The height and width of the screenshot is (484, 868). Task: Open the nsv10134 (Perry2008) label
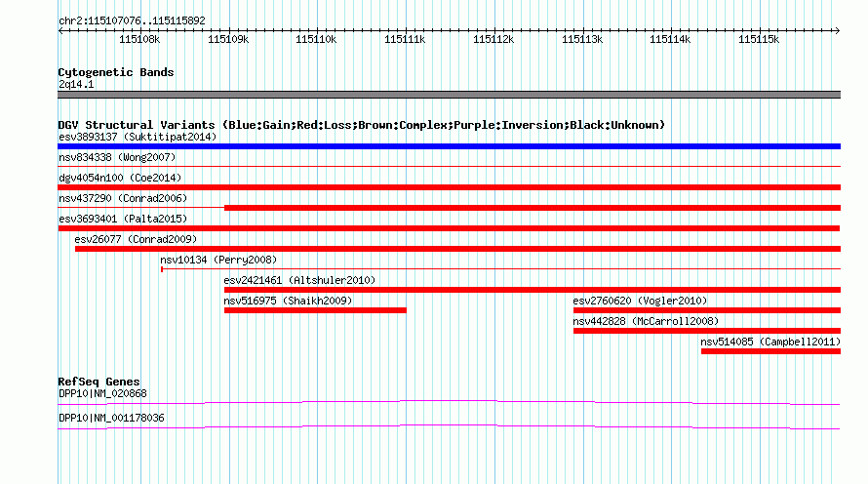pos(218,260)
